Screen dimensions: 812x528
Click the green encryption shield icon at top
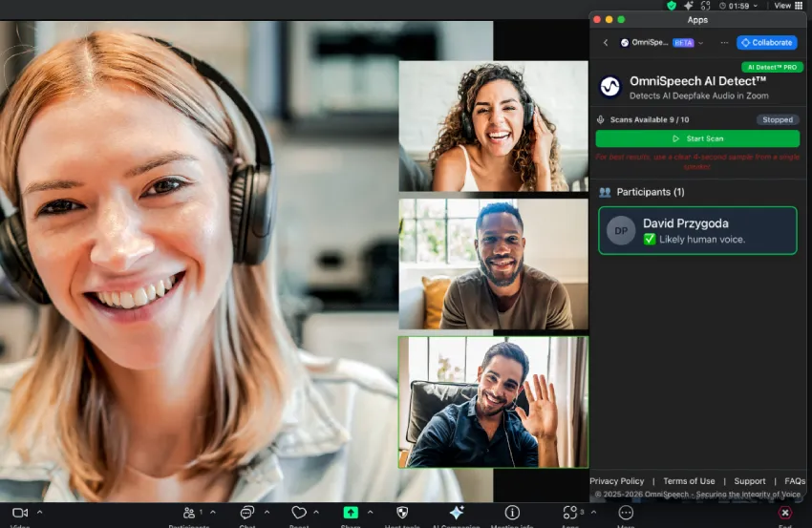pos(672,6)
